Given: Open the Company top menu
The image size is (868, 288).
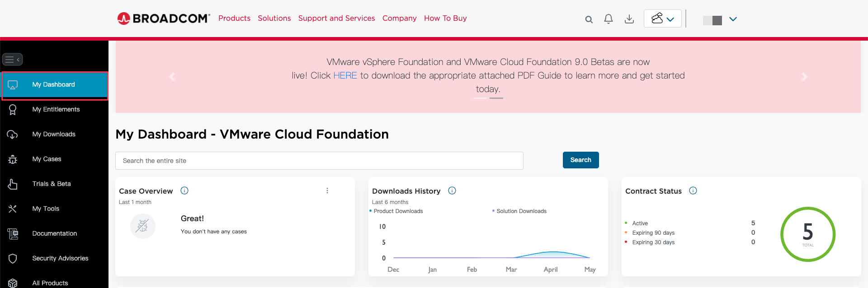Looking at the screenshot, I should (400, 19).
